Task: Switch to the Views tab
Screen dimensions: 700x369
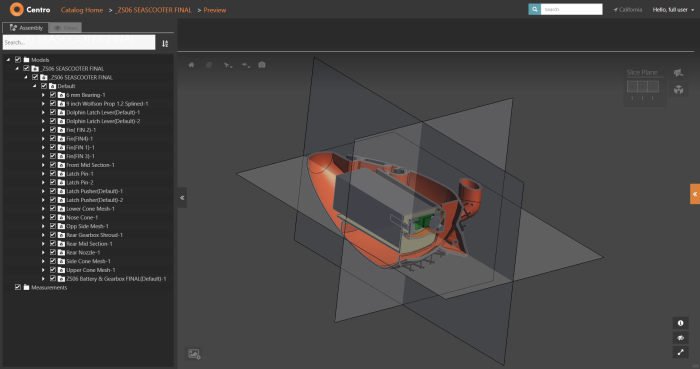Action: pyautogui.click(x=65, y=28)
